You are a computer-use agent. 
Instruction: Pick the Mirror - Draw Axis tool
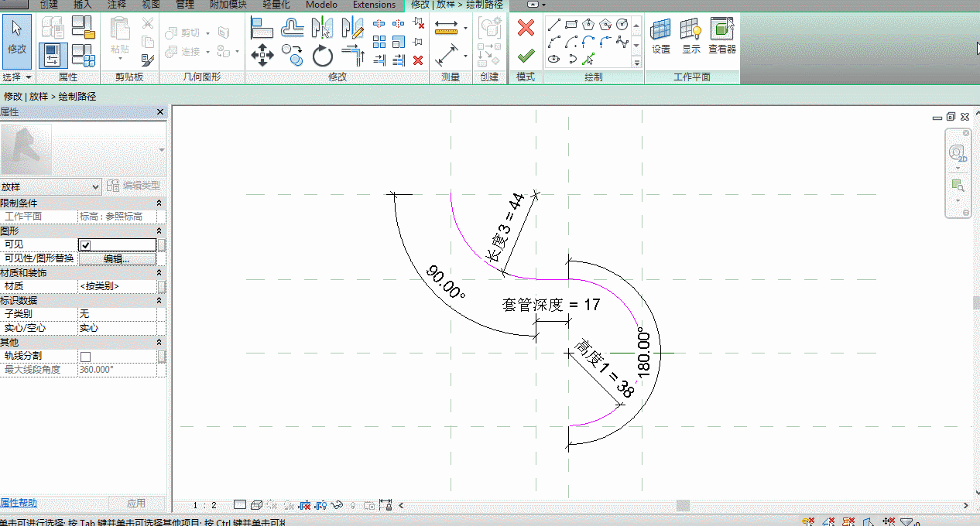(x=353, y=28)
